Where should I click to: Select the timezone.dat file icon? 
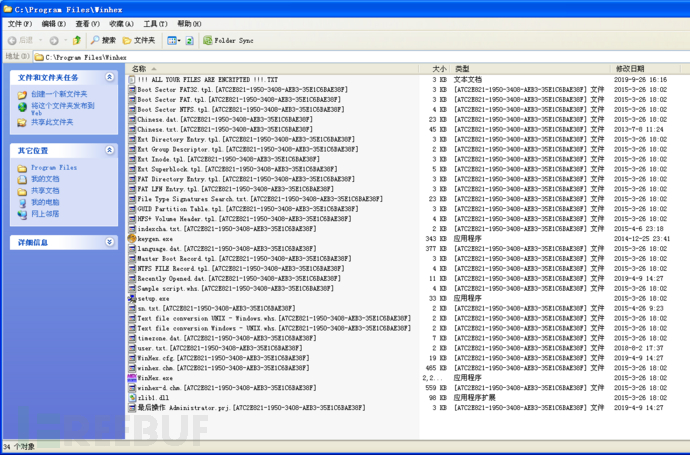pyautogui.click(x=132, y=338)
